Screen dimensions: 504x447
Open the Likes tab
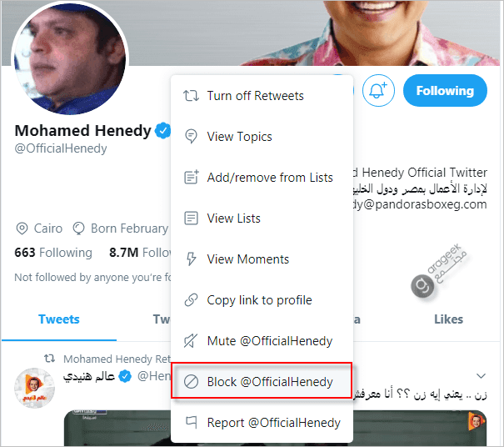448,319
